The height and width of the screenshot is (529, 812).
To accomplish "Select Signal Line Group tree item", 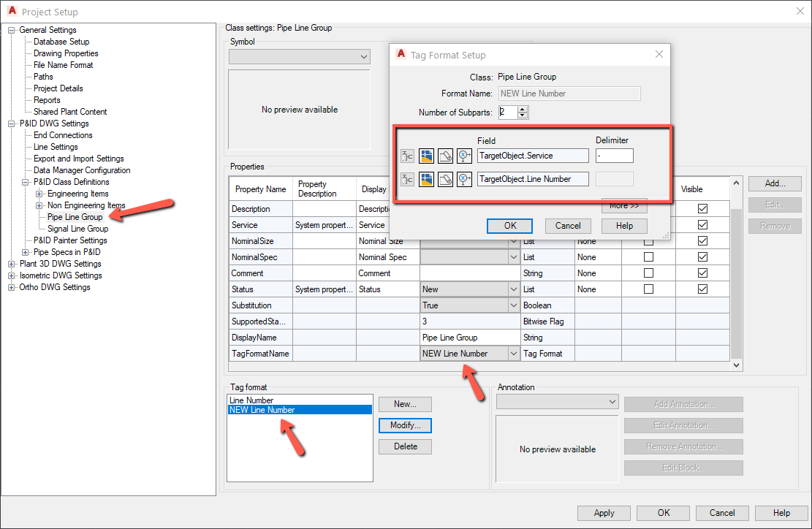I will [77, 229].
